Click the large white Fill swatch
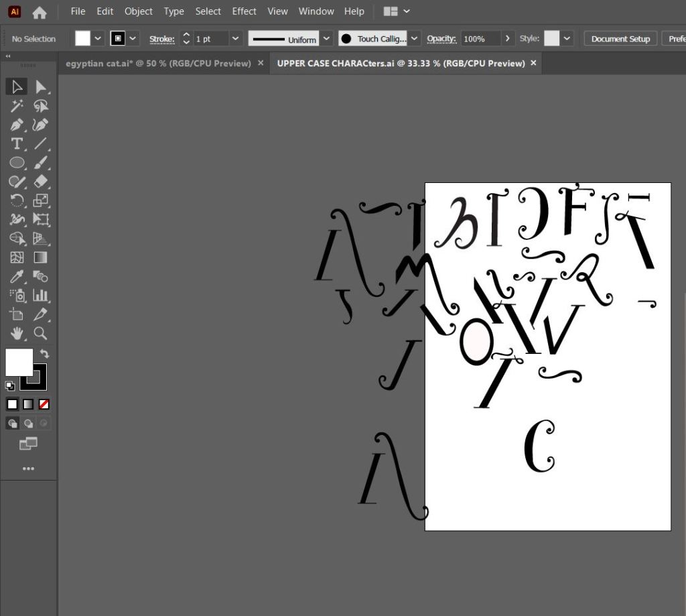 click(x=18, y=362)
